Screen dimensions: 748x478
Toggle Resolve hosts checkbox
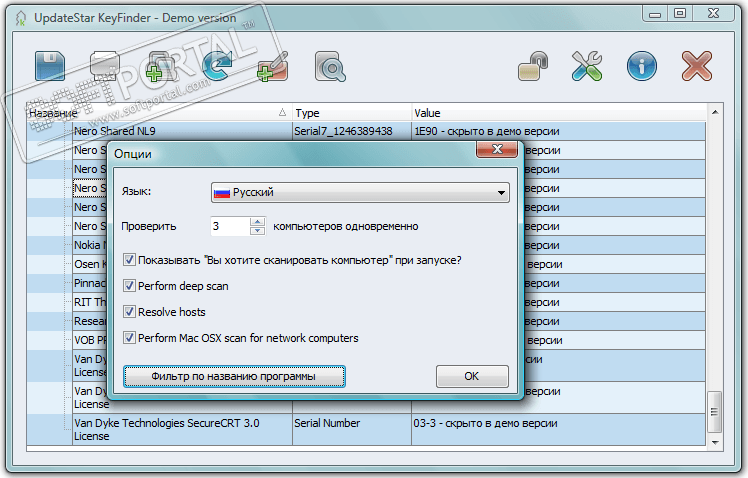pyautogui.click(x=129, y=312)
